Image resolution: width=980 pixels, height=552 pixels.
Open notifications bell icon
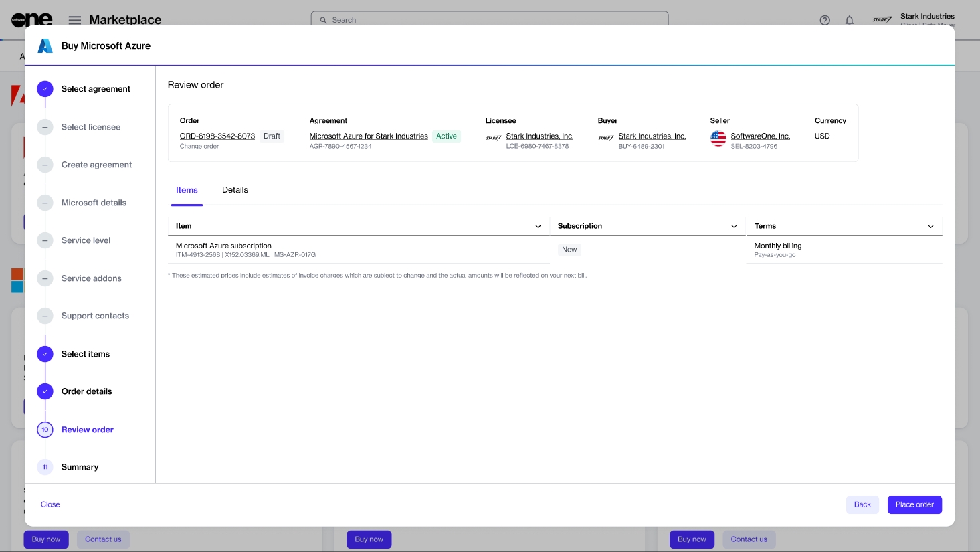pyautogui.click(x=849, y=20)
